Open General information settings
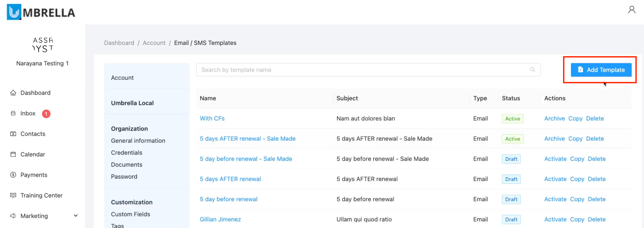This screenshot has height=228, width=644. pyautogui.click(x=138, y=141)
